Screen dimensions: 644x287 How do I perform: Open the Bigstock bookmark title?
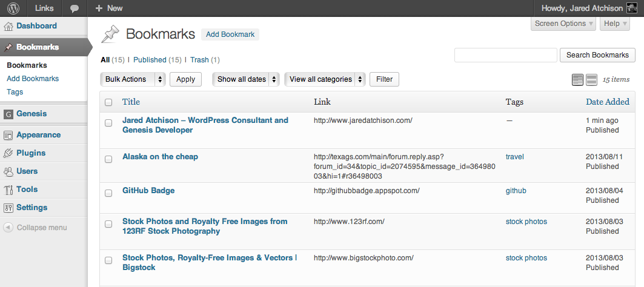pos(210,263)
